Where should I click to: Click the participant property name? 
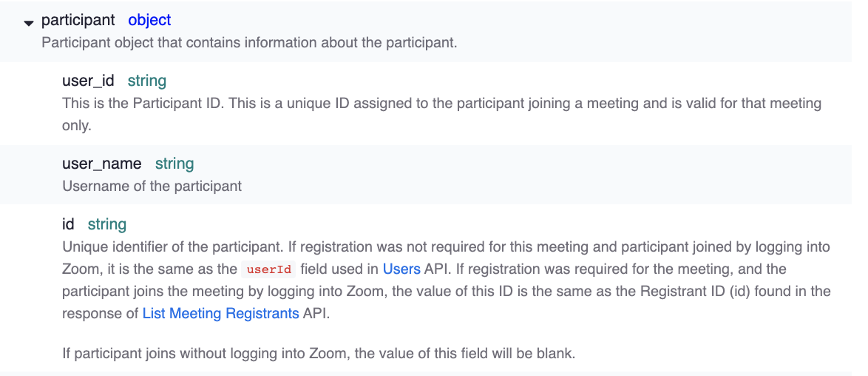click(78, 21)
